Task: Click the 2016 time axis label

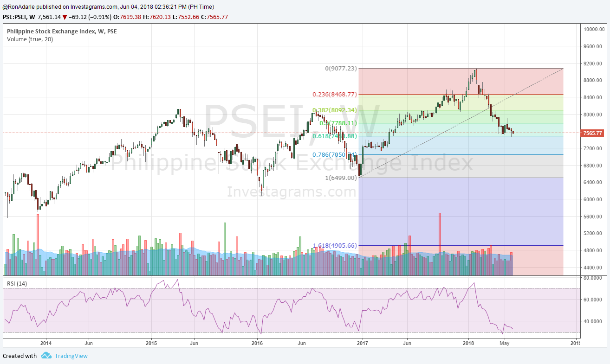Action: [257, 343]
